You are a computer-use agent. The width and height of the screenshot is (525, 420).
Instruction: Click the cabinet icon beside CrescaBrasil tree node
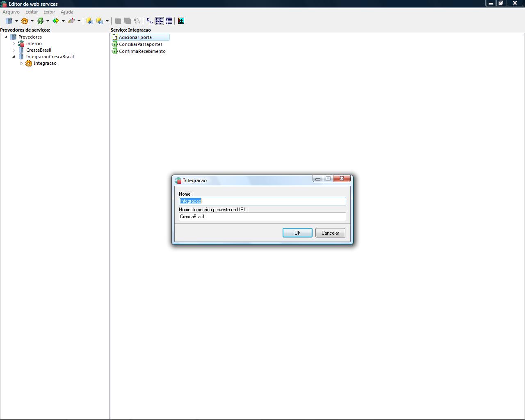click(21, 50)
